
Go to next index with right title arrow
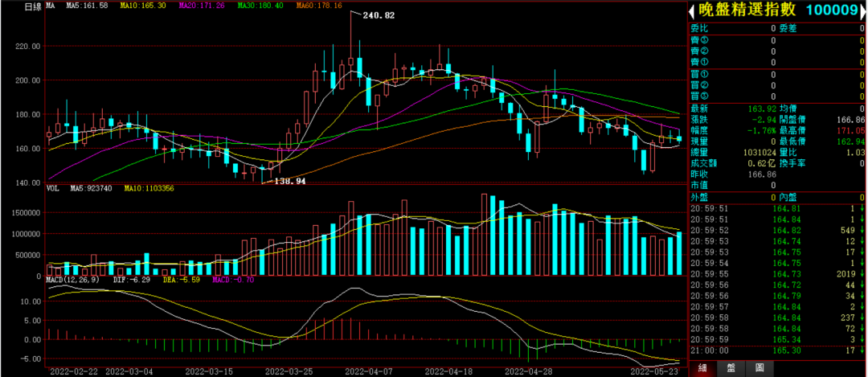point(862,11)
